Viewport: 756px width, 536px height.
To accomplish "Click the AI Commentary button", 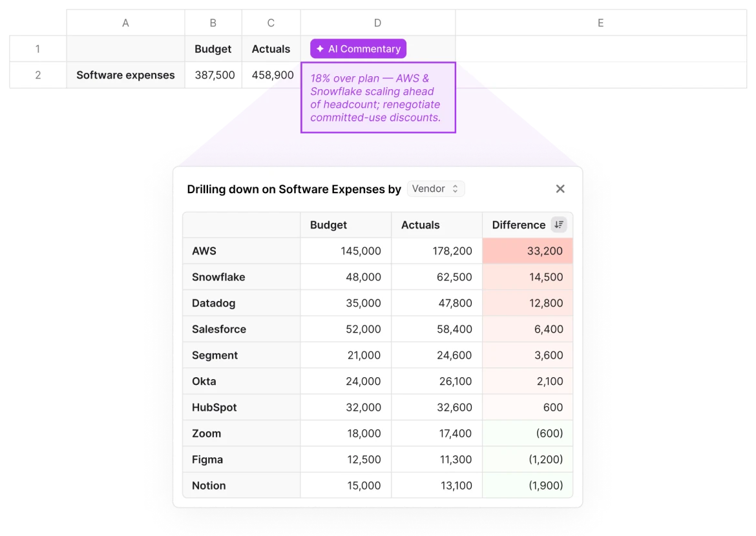I will coord(358,48).
